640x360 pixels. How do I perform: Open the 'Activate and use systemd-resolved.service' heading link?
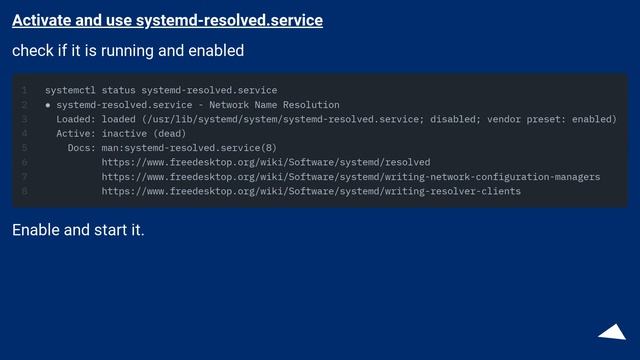(167, 20)
